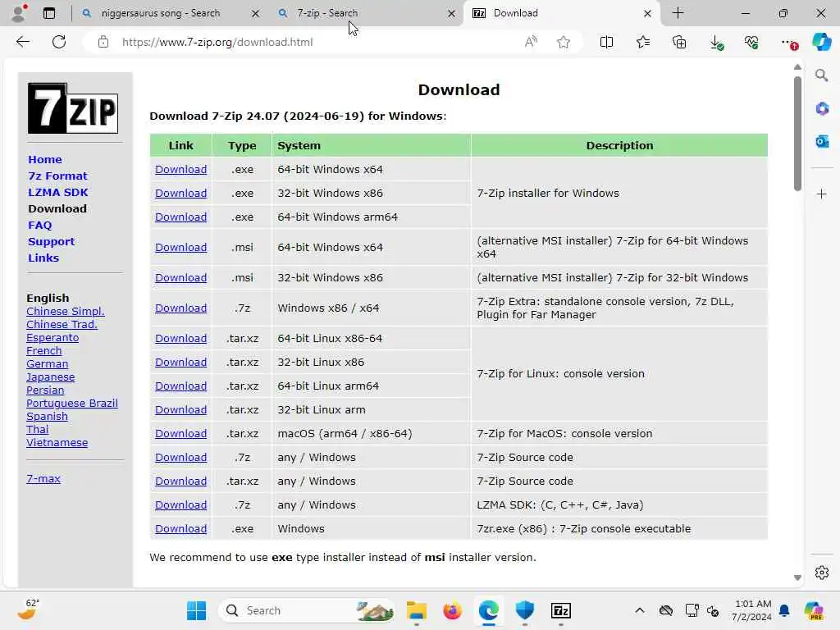
Task: Show the Downloads toolbar icon
Action: (715, 42)
